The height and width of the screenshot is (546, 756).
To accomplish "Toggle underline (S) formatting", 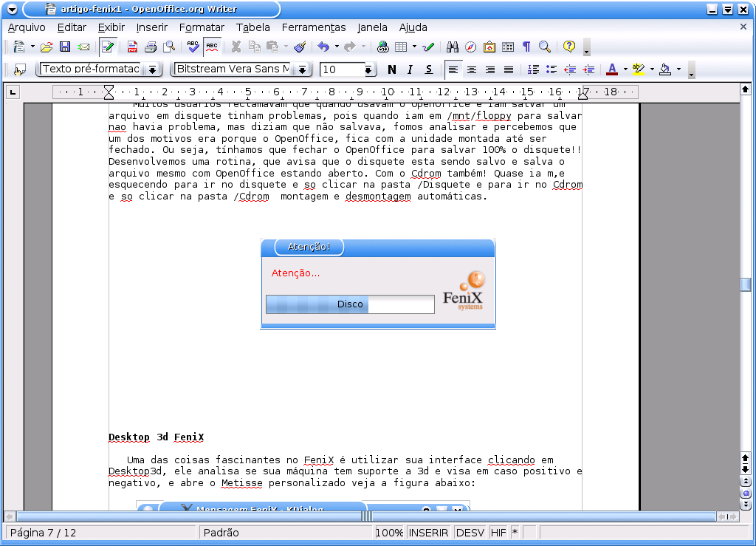I will (x=429, y=70).
